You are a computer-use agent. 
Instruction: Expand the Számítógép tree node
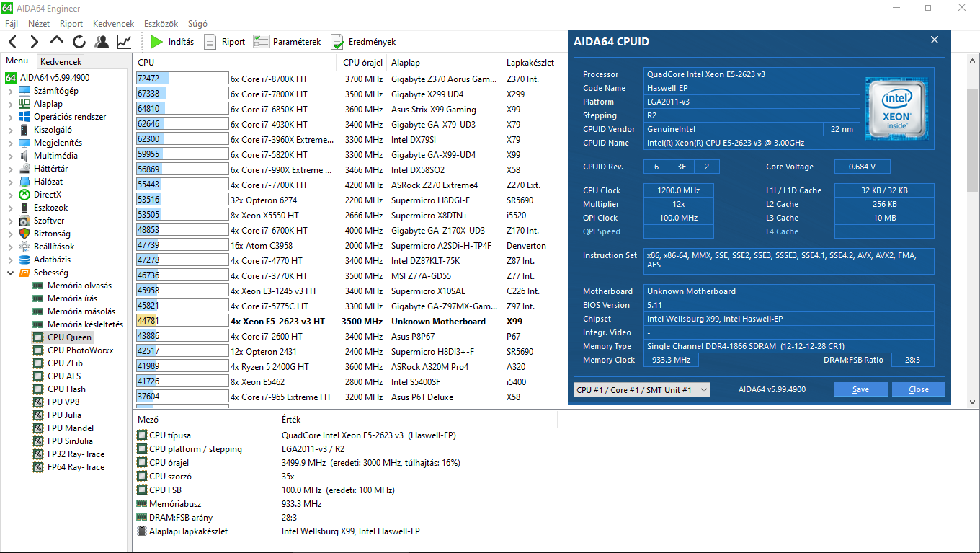click(x=10, y=91)
